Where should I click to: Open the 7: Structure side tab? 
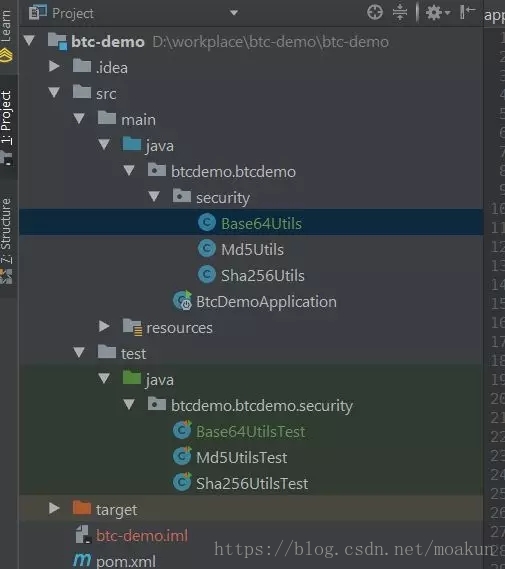[7, 240]
